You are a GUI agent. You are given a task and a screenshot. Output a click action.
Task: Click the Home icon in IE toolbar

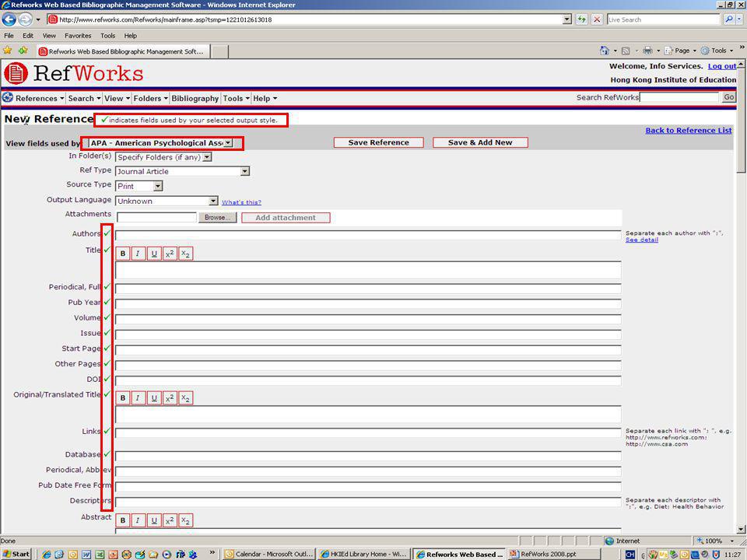(x=605, y=51)
